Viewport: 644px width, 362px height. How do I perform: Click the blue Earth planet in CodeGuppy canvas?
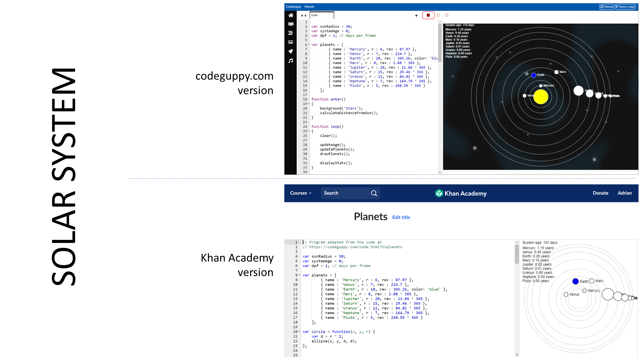[534, 75]
